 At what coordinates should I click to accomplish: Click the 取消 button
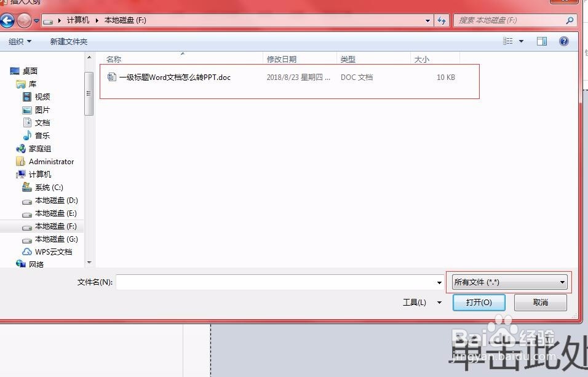coord(541,303)
